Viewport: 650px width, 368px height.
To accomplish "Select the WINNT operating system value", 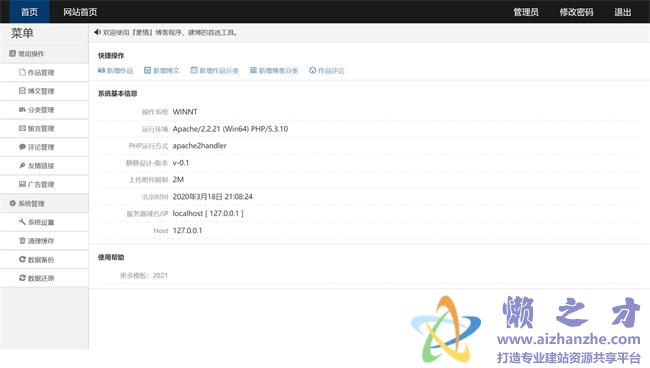I will pyautogui.click(x=185, y=112).
